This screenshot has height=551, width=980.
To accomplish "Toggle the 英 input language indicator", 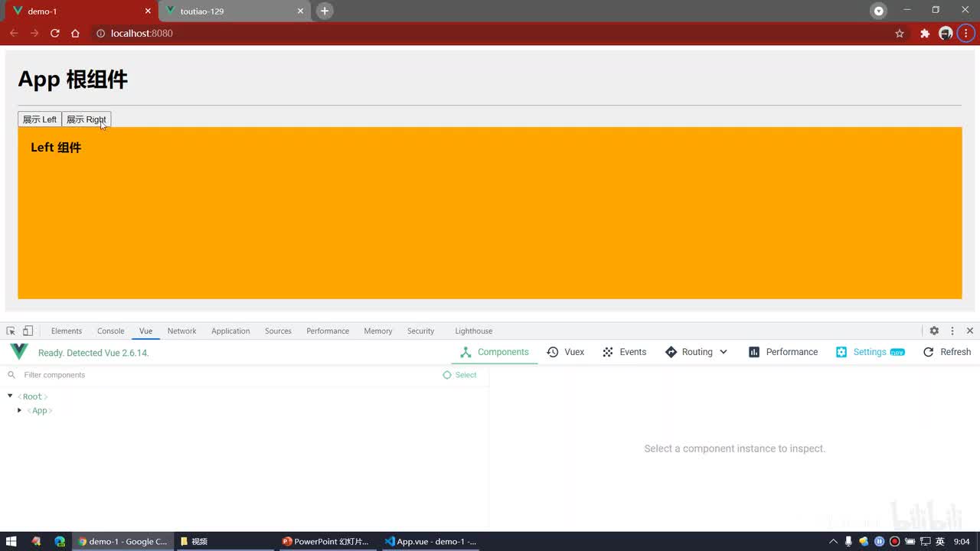I will click(939, 541).
